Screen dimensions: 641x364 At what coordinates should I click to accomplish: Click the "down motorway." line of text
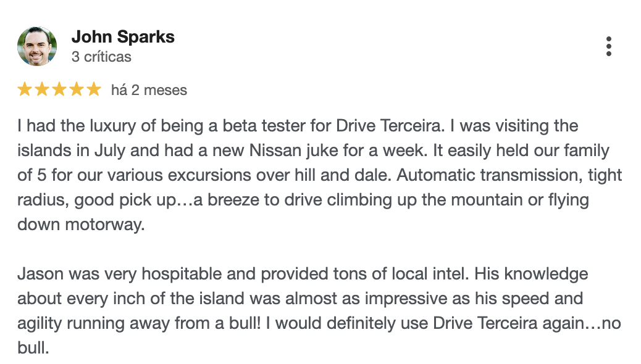click(x=80, y=225)
